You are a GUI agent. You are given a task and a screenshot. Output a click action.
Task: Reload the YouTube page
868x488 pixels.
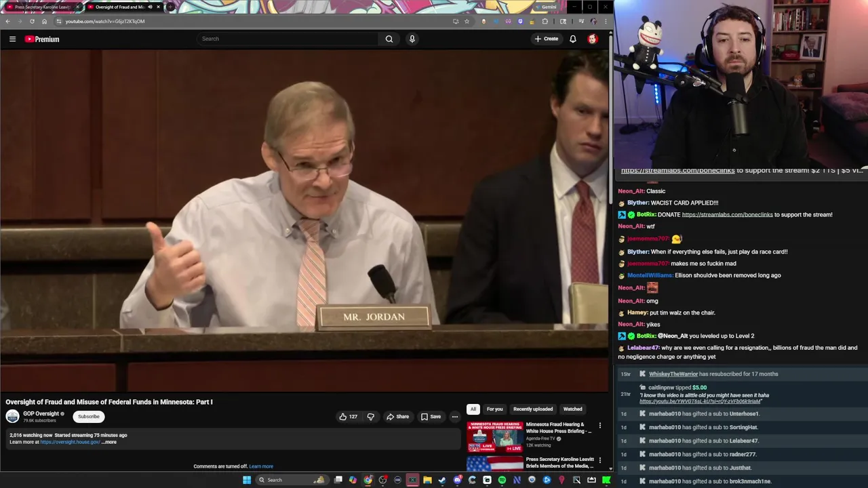click(32, 21)
